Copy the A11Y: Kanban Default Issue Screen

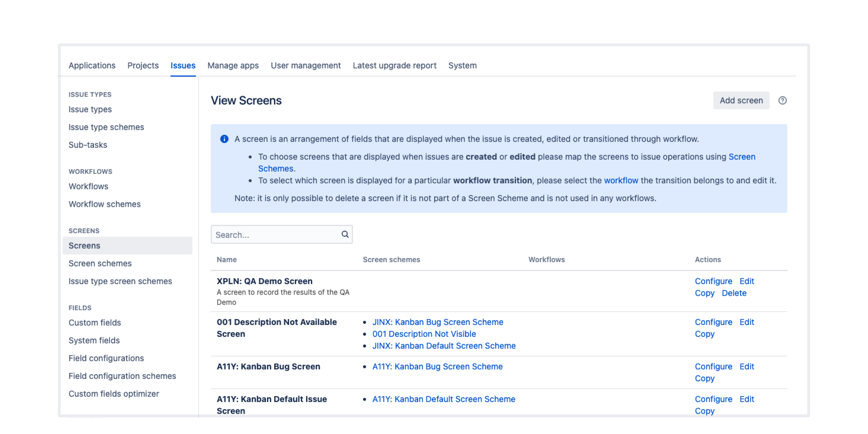[705, 411]
